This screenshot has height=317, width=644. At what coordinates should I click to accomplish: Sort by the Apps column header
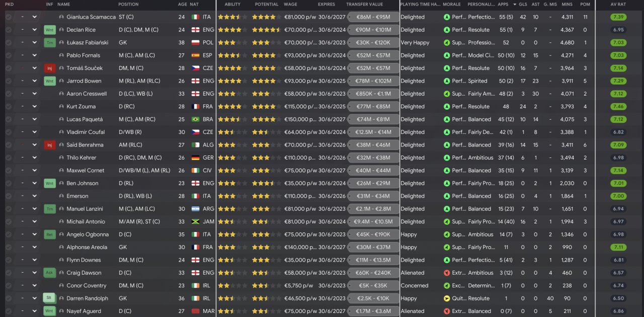click(503, 4)
